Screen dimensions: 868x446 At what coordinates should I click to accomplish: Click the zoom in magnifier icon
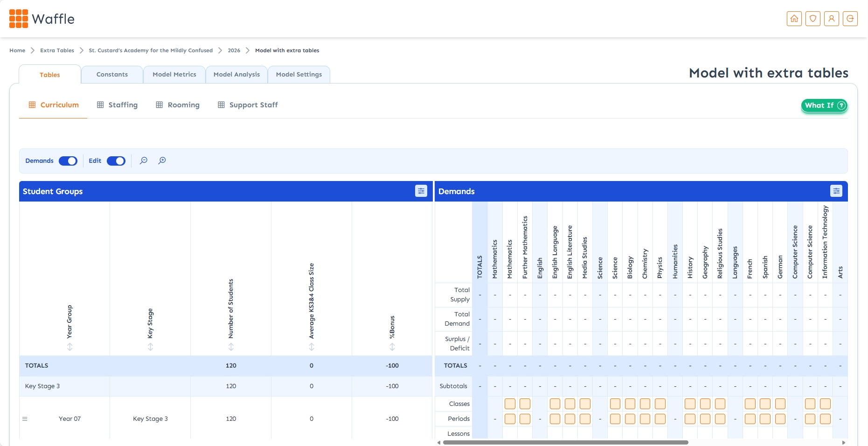(x=162, y=160)
